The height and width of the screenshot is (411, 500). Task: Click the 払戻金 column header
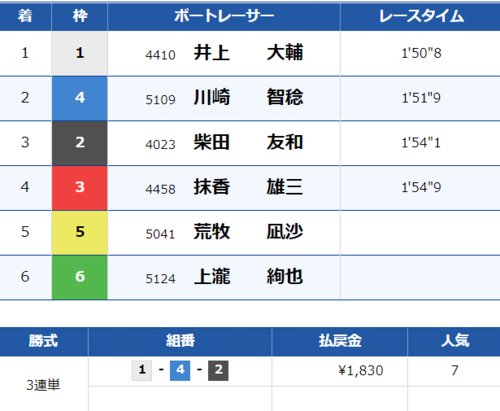pyautogui.click(x=340, y=341)
